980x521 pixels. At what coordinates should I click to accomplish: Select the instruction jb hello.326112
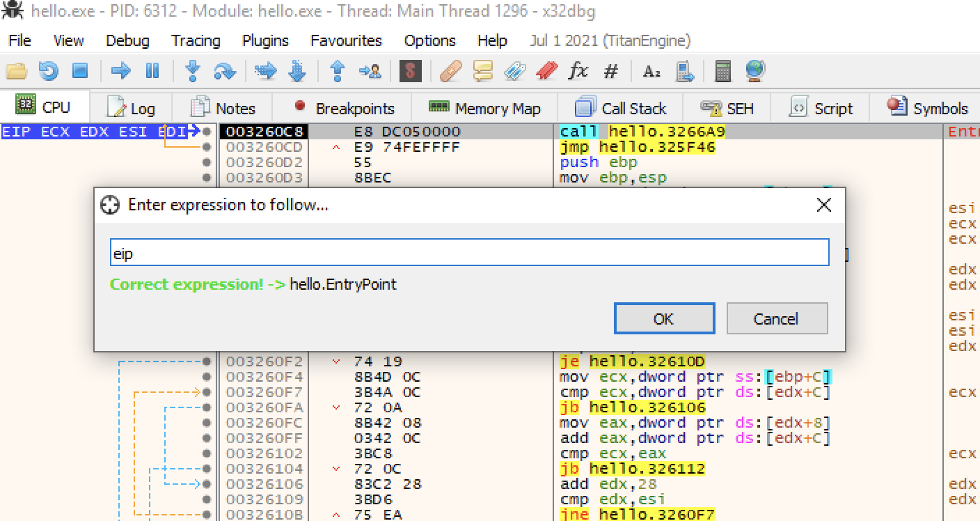pyautogui.click(x=632, y=469)
